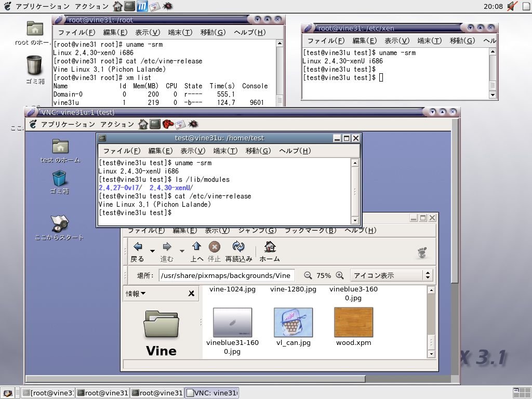
Task: Open the 情報 sidebar dropdown
Action: (136, 294)
